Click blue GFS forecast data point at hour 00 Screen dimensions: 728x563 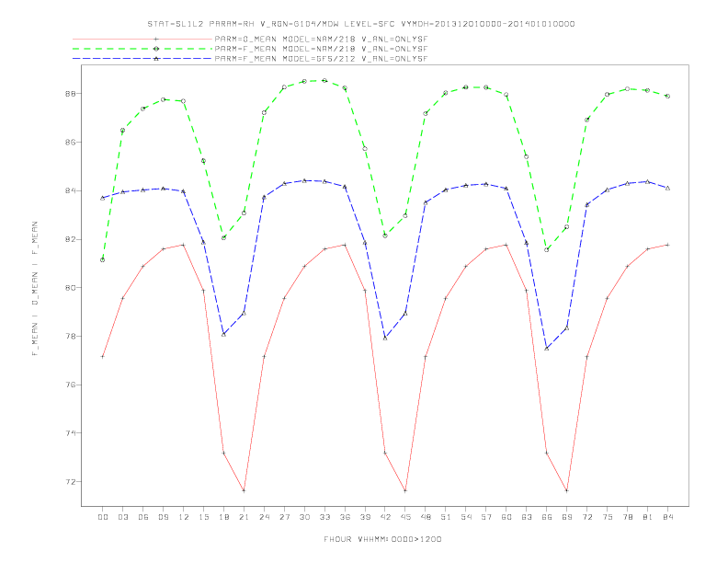point(103,198)
